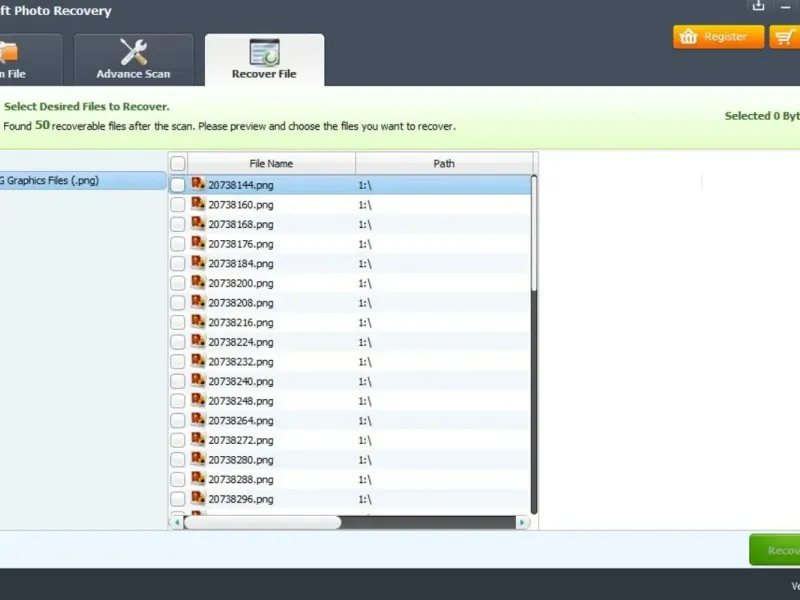Image resolution: width=800 pixels, height=600 pixels.
Task: Check the box for 20738208.png
Action: (178, 303)
